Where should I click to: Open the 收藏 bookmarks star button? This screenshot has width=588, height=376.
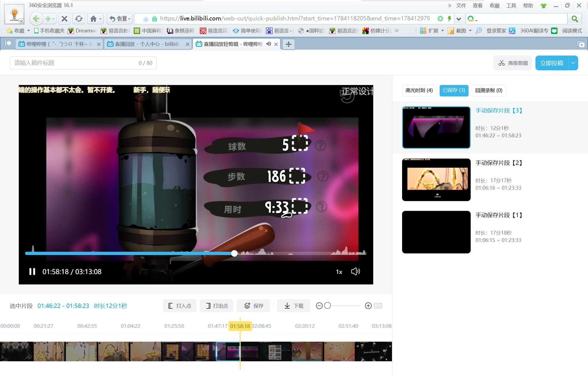[16, 31]
